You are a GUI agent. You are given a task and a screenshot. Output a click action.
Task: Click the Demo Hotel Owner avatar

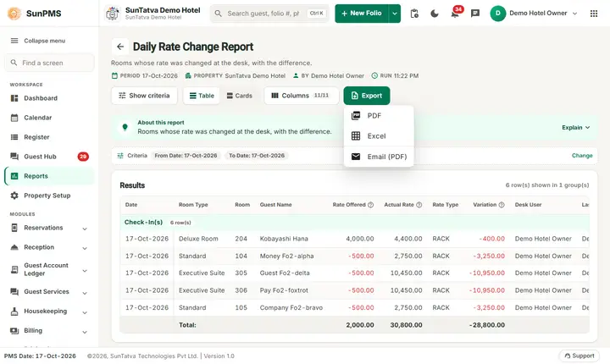[x=497, y=14]
